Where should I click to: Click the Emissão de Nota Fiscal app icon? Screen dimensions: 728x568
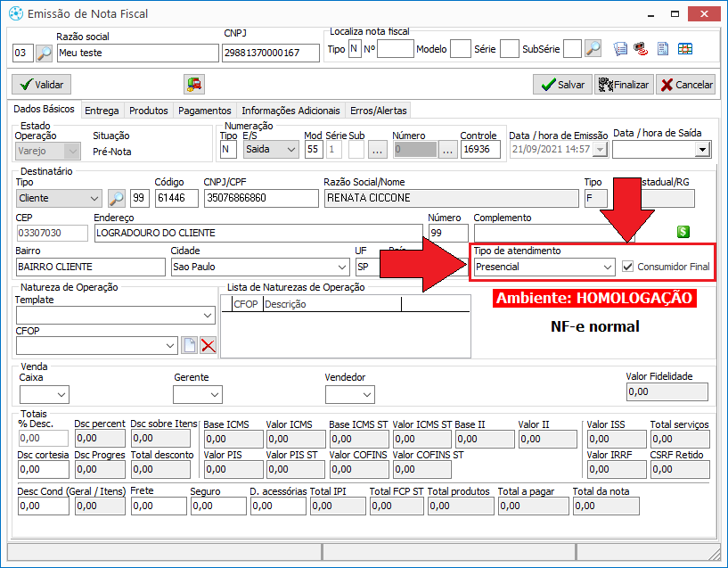pos(15,13)
